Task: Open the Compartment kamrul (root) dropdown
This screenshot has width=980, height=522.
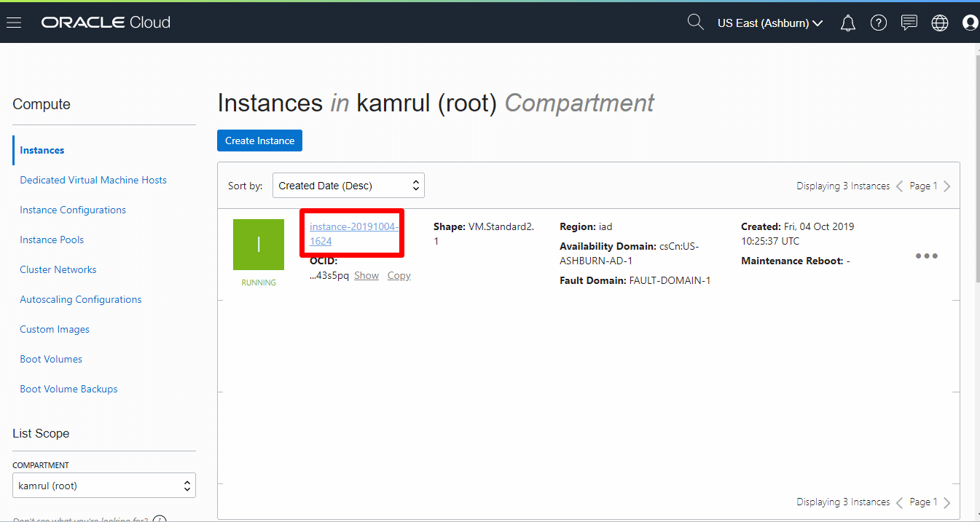Action: [104, 486]
